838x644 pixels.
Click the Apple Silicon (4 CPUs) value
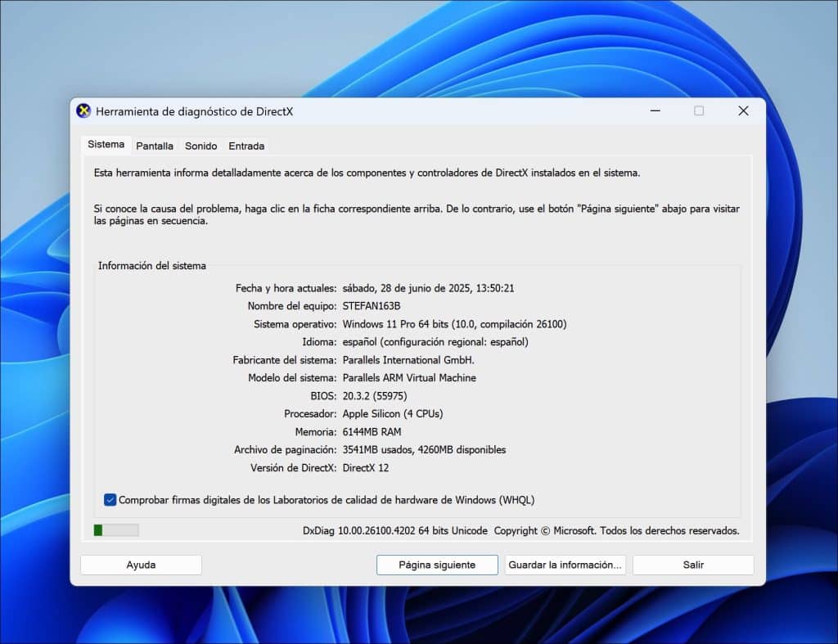click(x=393, y=414)
